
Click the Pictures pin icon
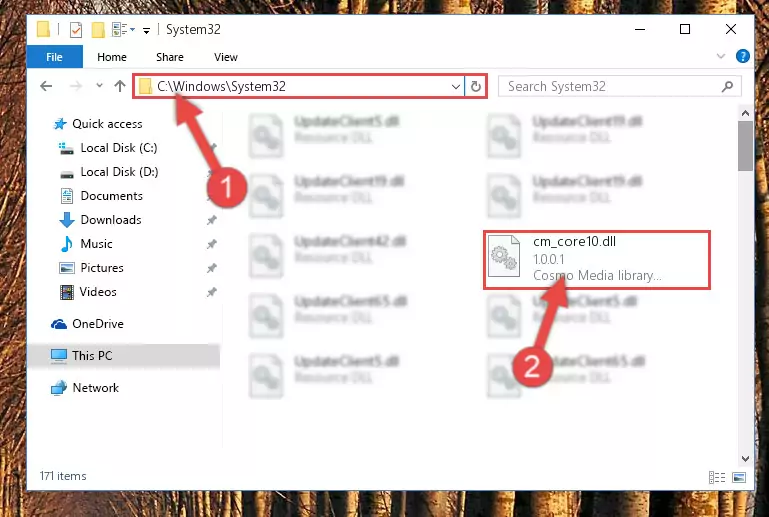point(211,268)
